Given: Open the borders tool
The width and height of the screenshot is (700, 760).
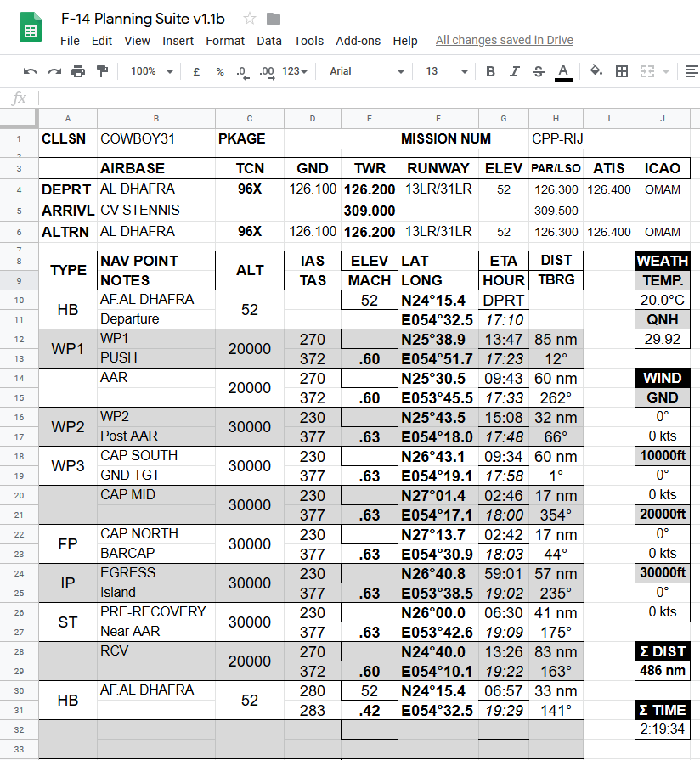Looking at the screenshot, I should tap(622, 71).
